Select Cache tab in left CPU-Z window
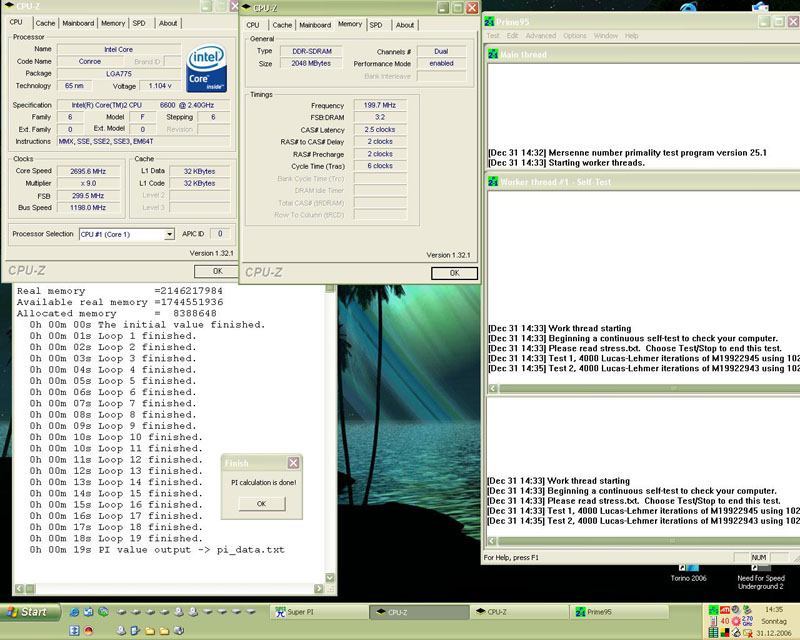This screenshot has width=800, height=640. (45, 23)
